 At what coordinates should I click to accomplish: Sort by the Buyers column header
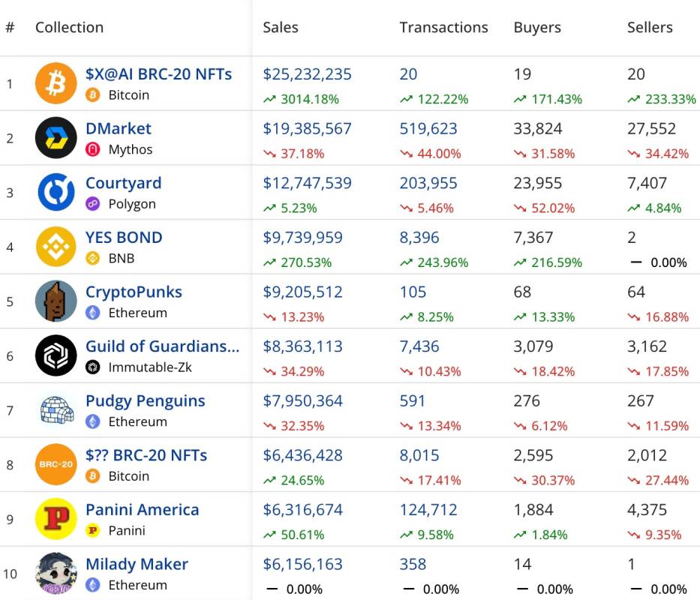point(537,28)
